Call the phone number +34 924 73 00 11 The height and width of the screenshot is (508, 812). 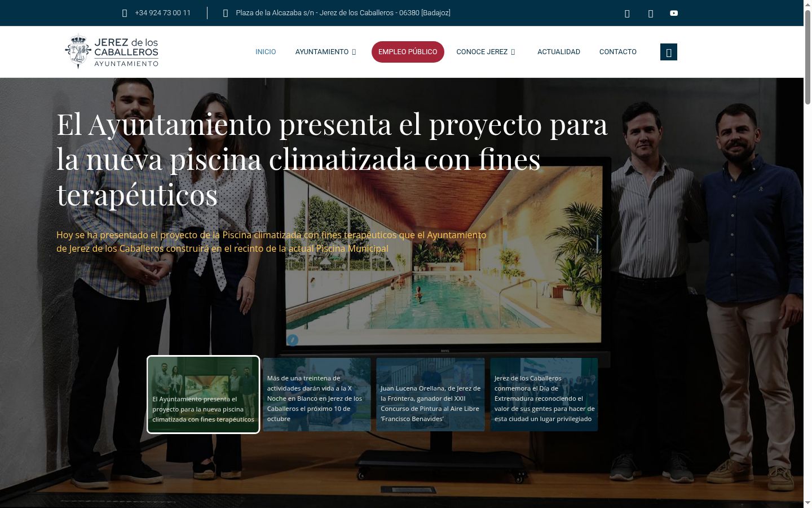[x=163, y=13]
